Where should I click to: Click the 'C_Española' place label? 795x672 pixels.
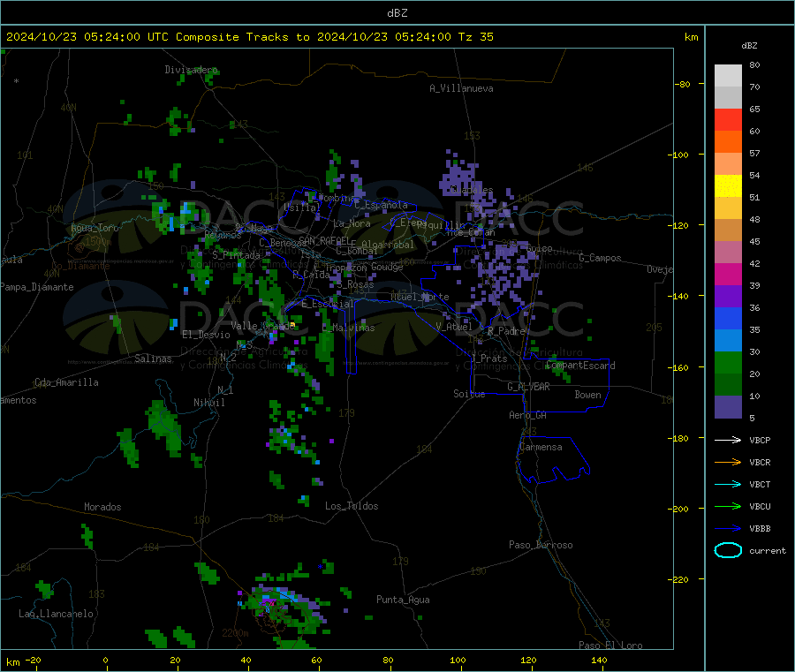pos(381,205)
